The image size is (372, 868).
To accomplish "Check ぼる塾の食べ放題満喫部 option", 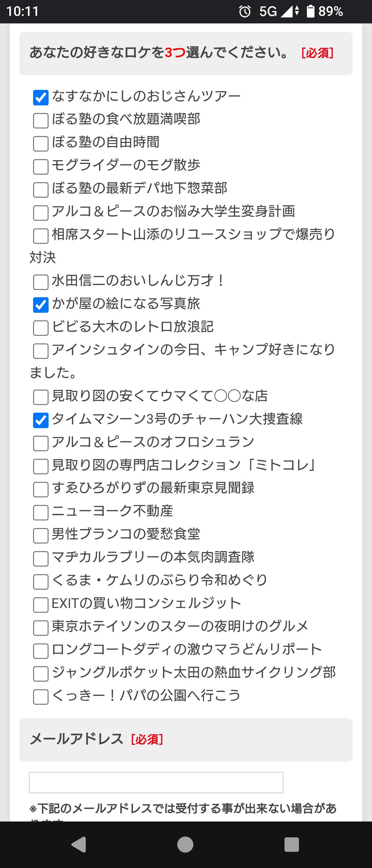I will pyautogui.click(x=41, y=121).
